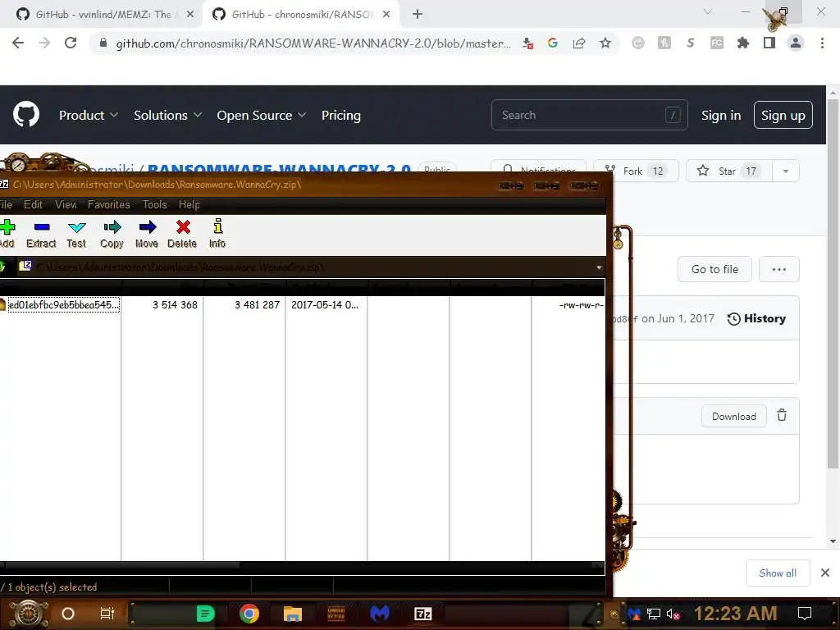Click the Download button on GitHub
Image resolution: width=840 pixels, height=630 pixels.
point(734,416)
